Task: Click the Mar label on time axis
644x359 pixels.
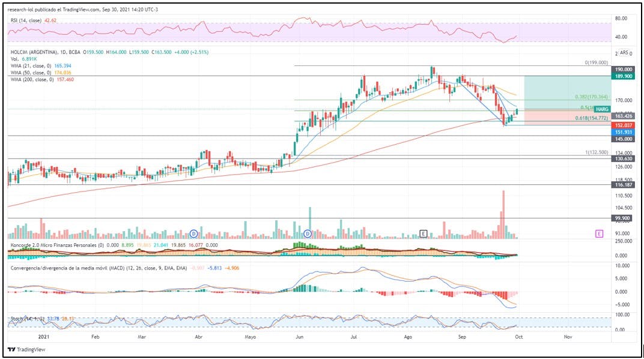Action: (x=142, y=337)
